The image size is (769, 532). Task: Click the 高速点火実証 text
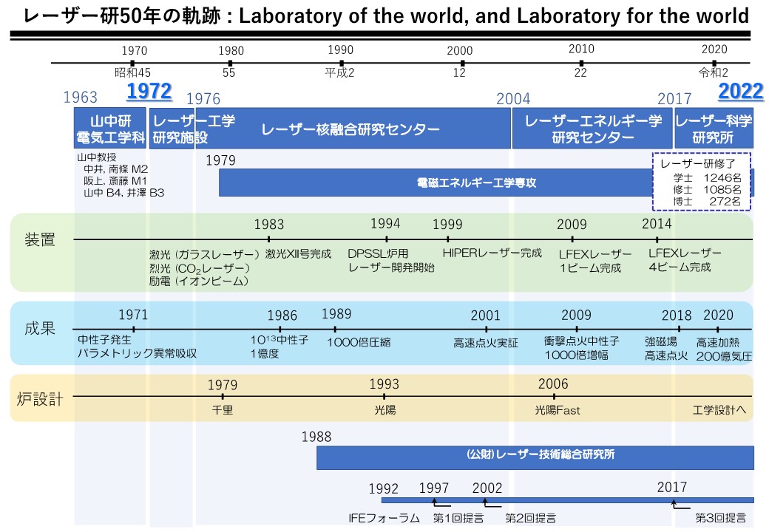(486, 343)
